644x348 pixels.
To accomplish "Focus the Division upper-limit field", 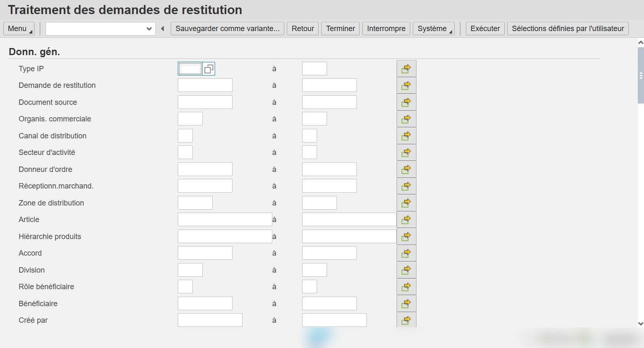I will click(x=315, y=270).
